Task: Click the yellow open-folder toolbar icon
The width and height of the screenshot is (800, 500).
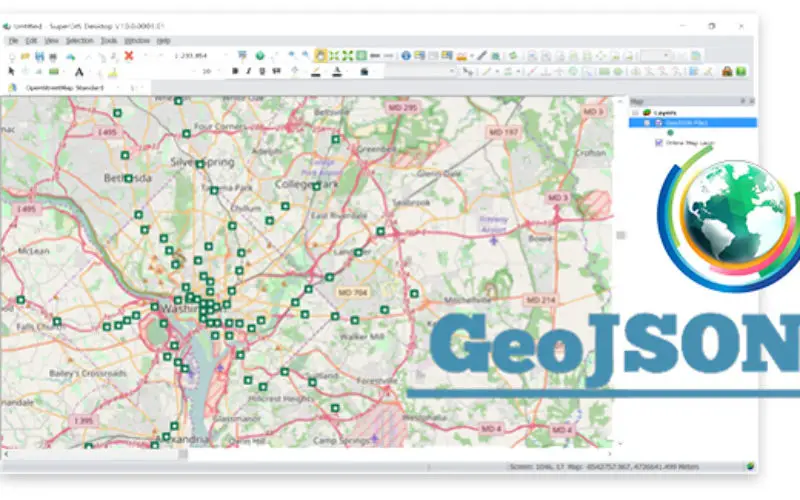Action: coord(25,56)
